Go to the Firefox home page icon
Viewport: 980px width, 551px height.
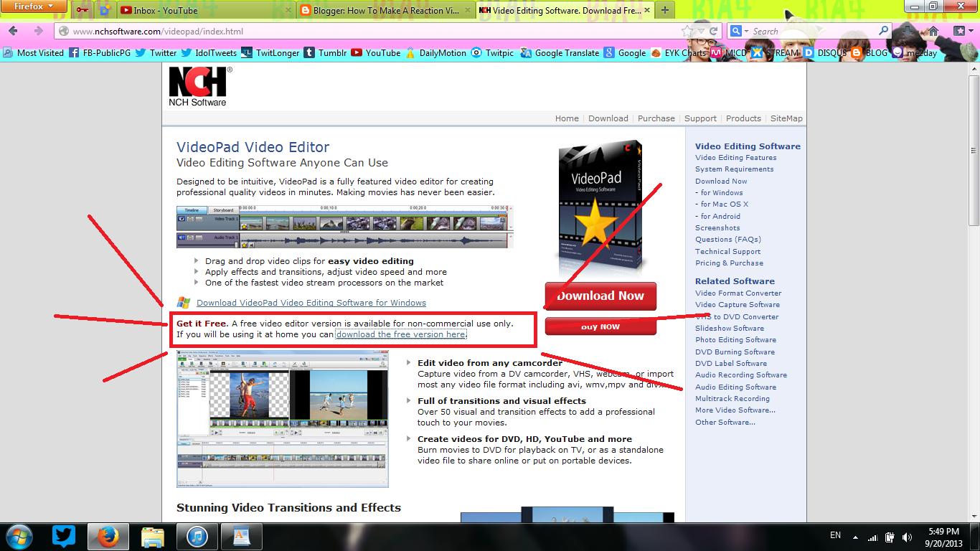pyautogui.click(x=933, y=32)
